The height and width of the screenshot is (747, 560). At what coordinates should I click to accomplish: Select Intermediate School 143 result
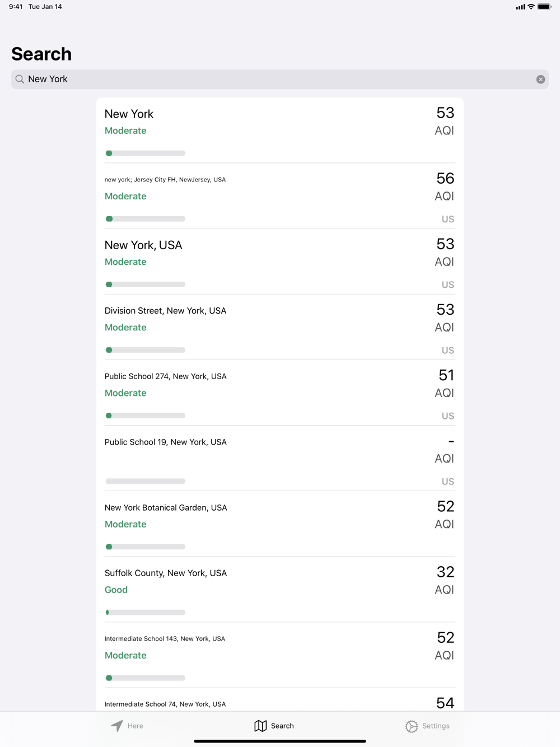click(280, 655)
